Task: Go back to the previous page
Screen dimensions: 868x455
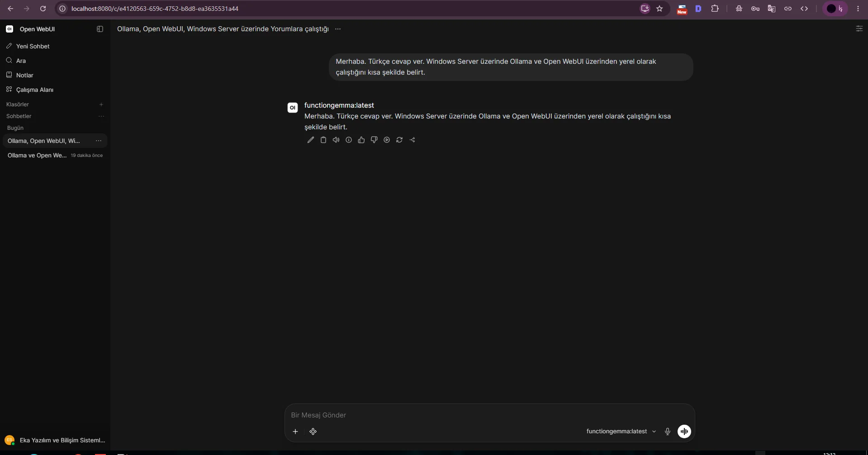Action: 10,9
